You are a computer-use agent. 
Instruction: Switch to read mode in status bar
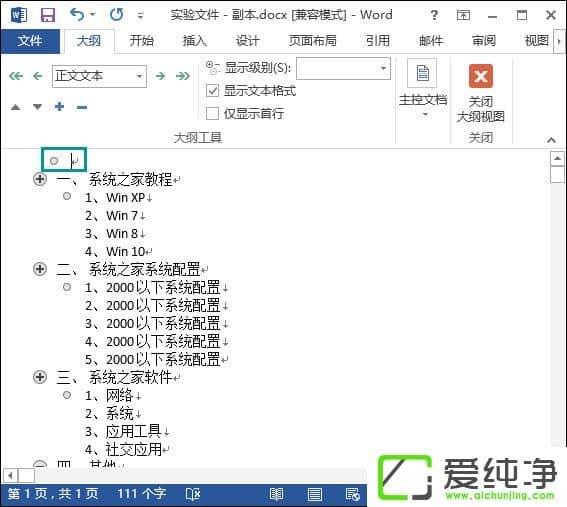(x=277, y=494)
